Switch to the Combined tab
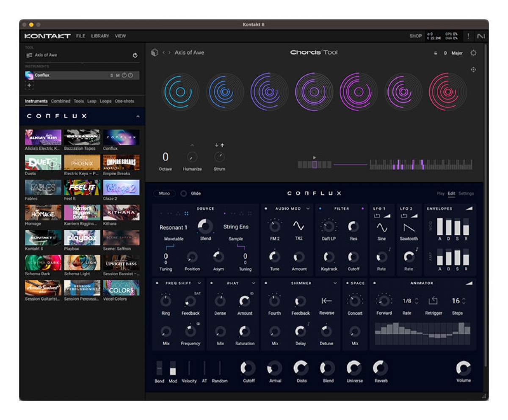Image resolution: width=508 pixels, height=420 pixels. [x=61, y=101]
